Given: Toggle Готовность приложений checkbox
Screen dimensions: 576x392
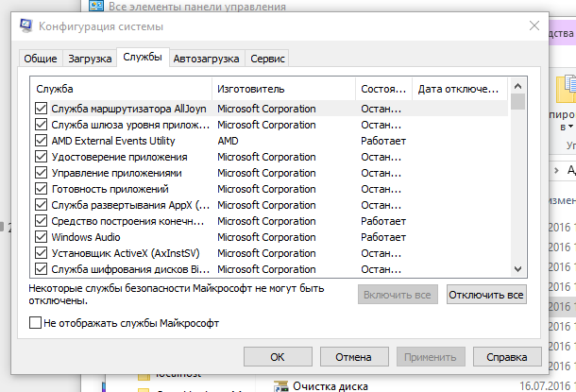Looking at the screenshot, I should click(41, 189).
